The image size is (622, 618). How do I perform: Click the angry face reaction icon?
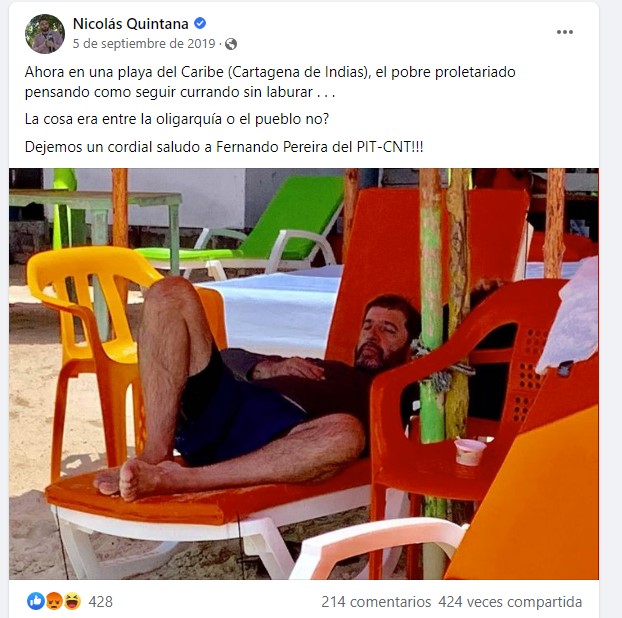click(x=54, y=601)
